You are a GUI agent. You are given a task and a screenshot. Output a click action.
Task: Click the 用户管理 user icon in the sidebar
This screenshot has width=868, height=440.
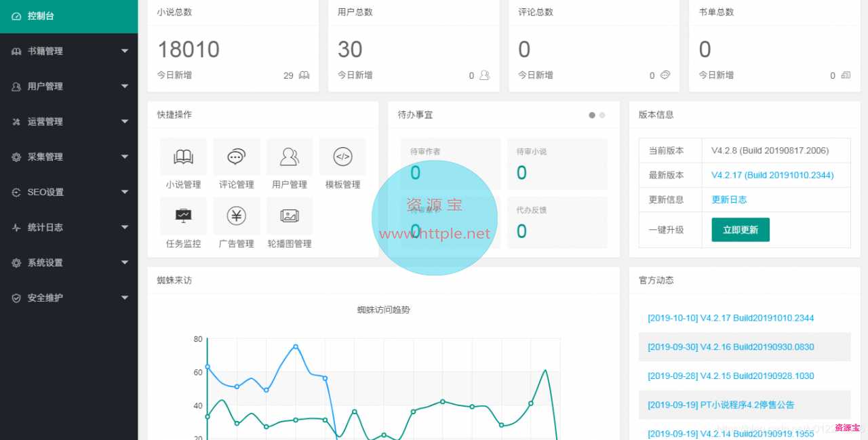(x=16, y=87)
